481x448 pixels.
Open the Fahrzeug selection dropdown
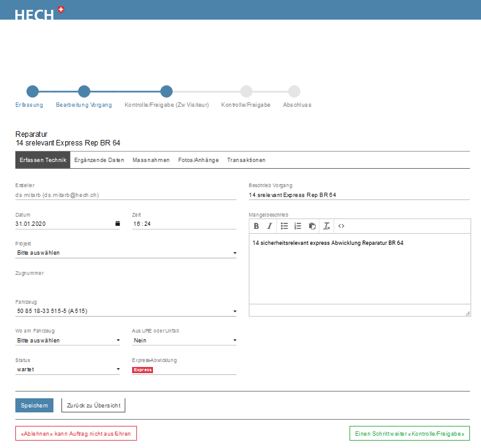coord(125,312)
